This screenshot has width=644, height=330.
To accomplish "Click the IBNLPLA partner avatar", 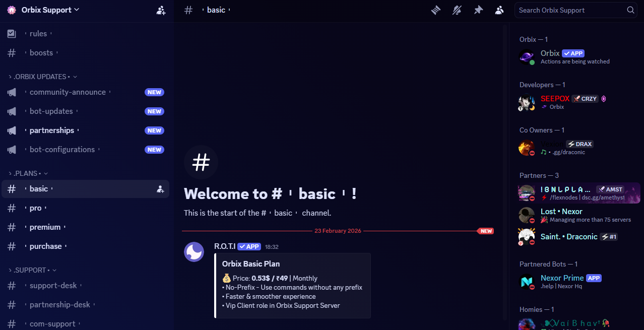I will (x=527, y=193).
